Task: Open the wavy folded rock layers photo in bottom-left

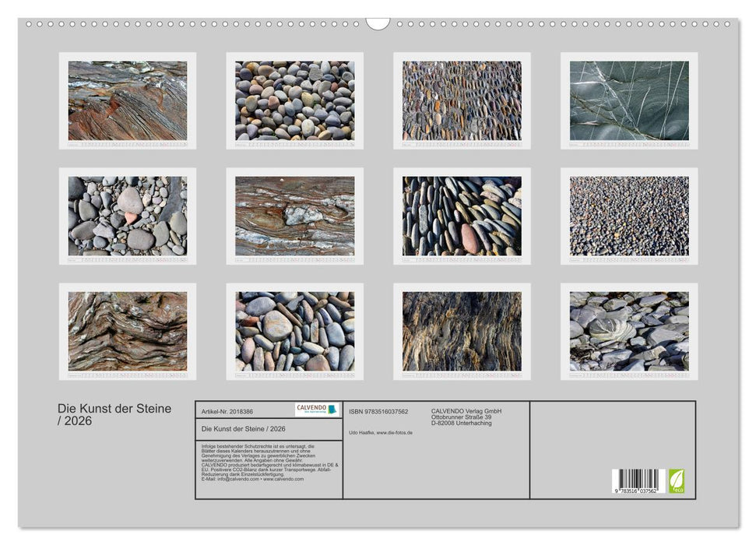Action: point(128,331)
